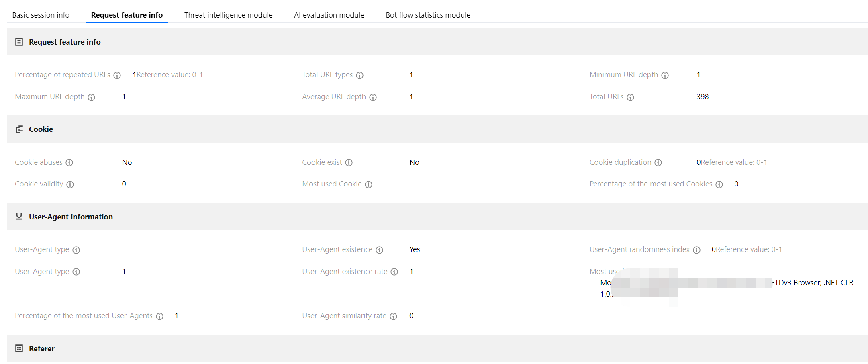The width and height of the screenshot is (868, 364).
Task: Click info icon beside Total URL types
Action: coord(360,75)
